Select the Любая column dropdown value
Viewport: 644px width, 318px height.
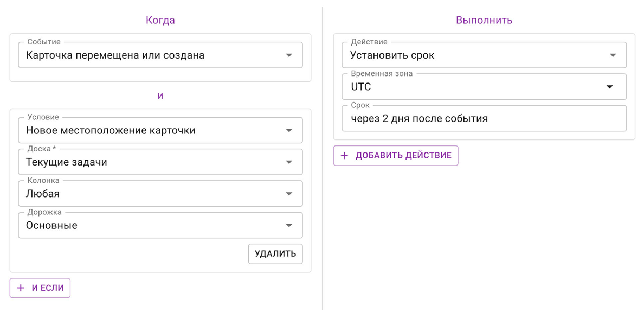pos(160,194)
